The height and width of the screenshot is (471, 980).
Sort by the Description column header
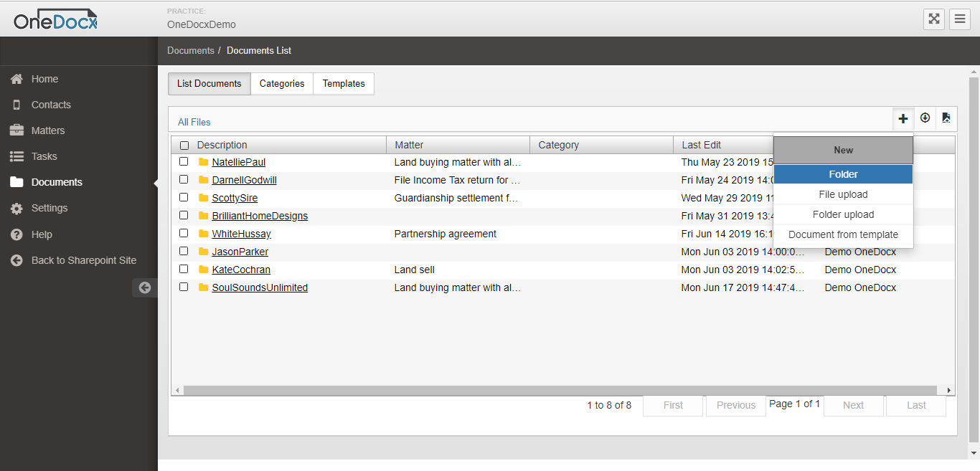[222, 145]
